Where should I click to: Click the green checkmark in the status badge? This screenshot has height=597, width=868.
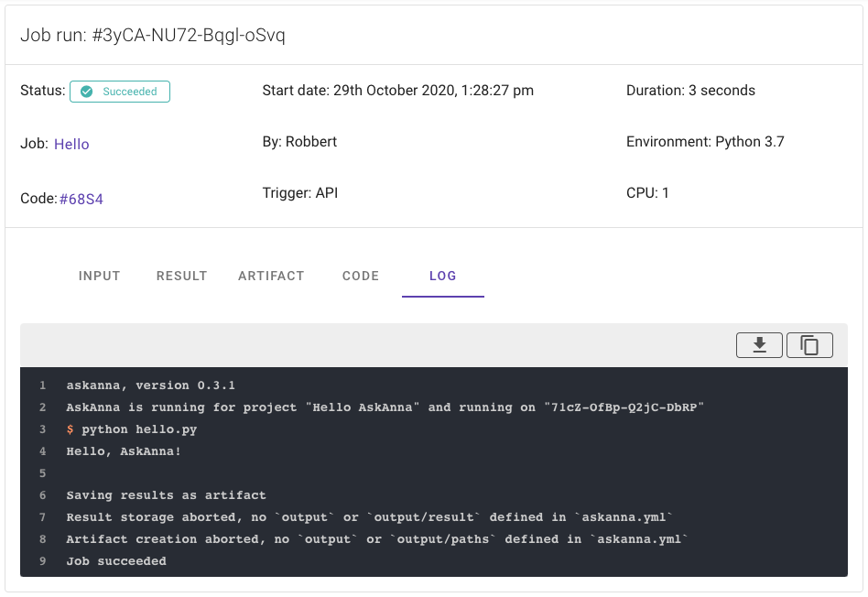(x=87, y=92)
